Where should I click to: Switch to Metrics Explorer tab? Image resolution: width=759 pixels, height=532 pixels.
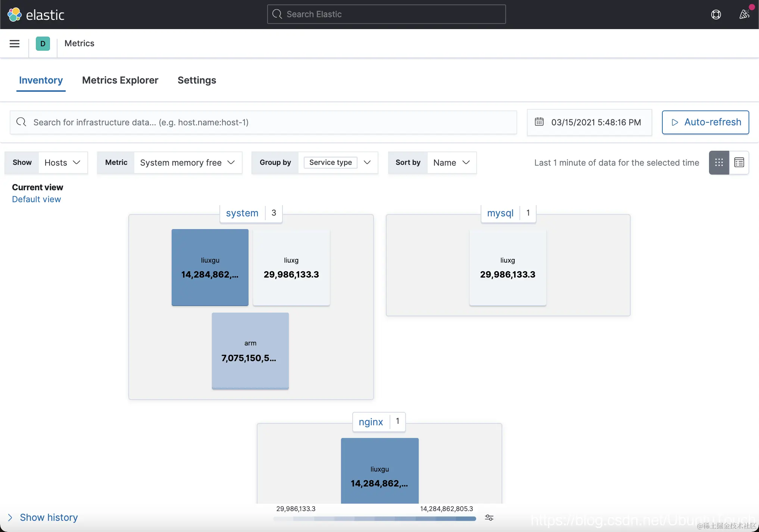point(120,80)
